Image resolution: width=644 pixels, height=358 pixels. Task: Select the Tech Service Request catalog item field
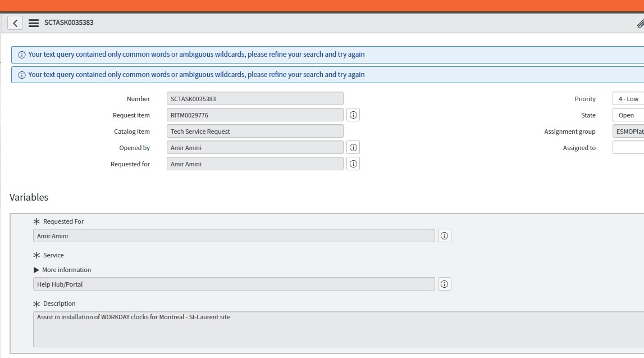click(254, 131)
